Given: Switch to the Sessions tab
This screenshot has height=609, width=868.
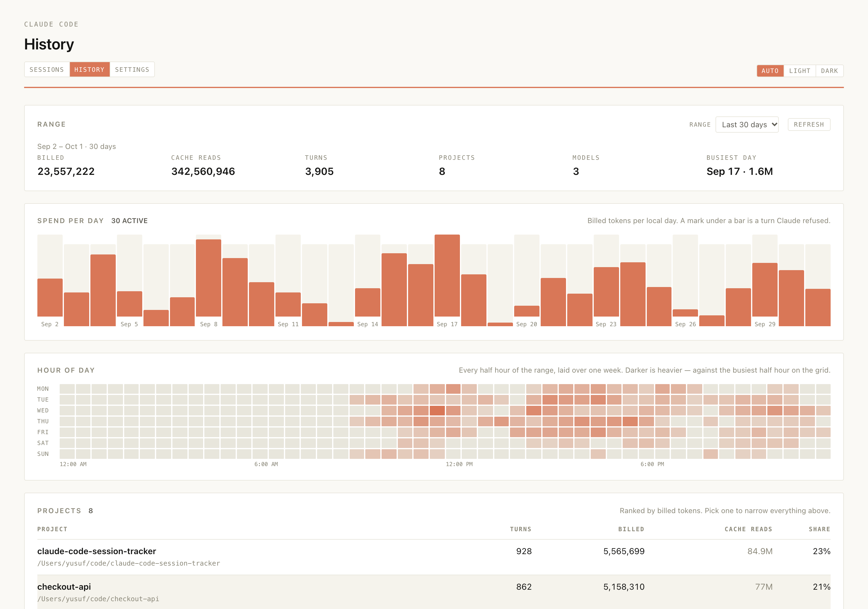Looking at the screenshot, I should click(x=47, y=70).
